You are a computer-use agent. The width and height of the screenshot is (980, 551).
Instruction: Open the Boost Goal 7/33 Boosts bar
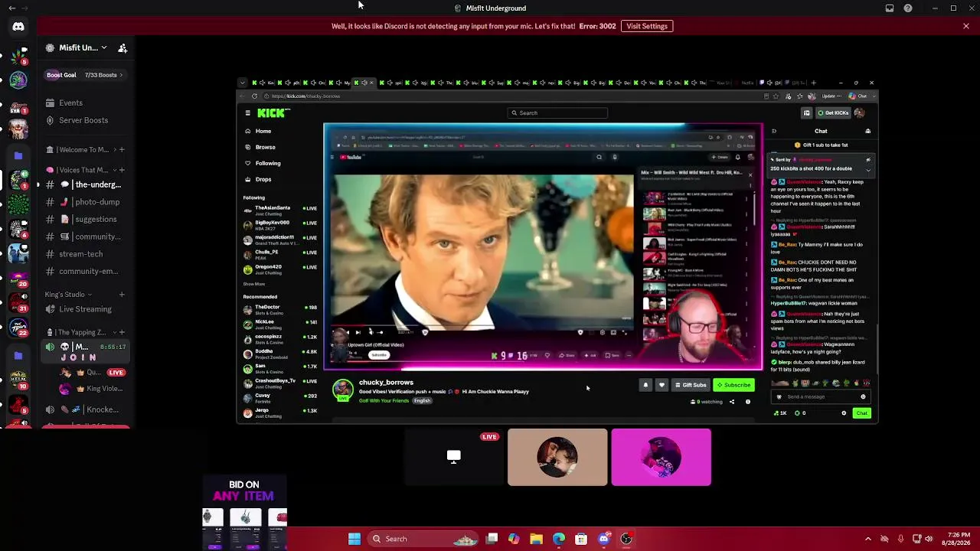[84, 75]
